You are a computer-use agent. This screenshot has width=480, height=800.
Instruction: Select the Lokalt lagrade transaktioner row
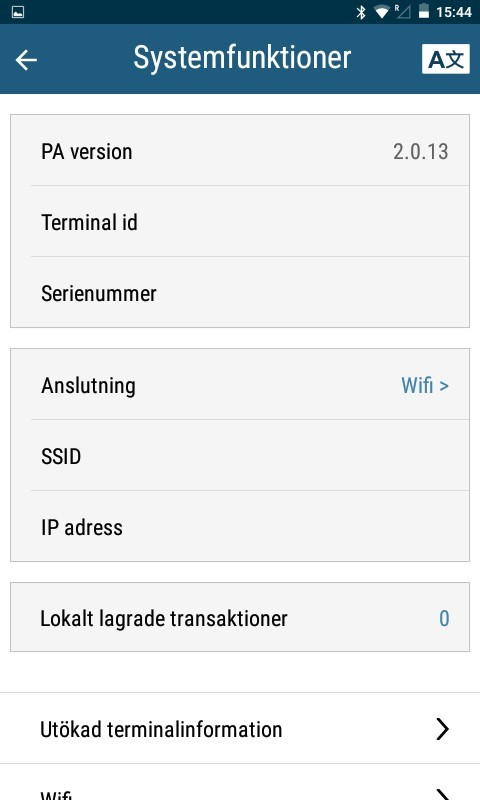coord(240,617)
